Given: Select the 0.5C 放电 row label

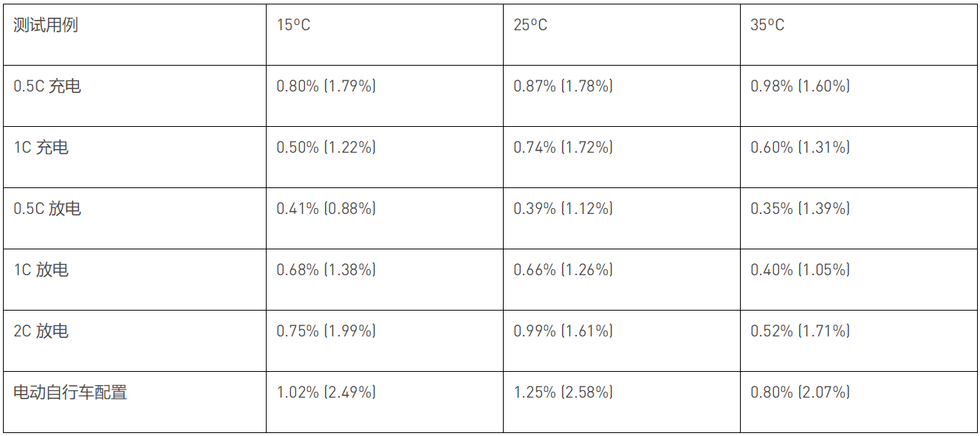Looking at the screenshot, I should point(47,209).
